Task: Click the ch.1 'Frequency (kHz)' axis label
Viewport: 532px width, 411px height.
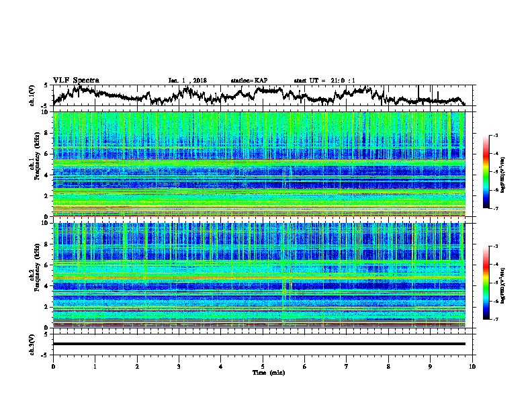Action: tap(37, 156)
